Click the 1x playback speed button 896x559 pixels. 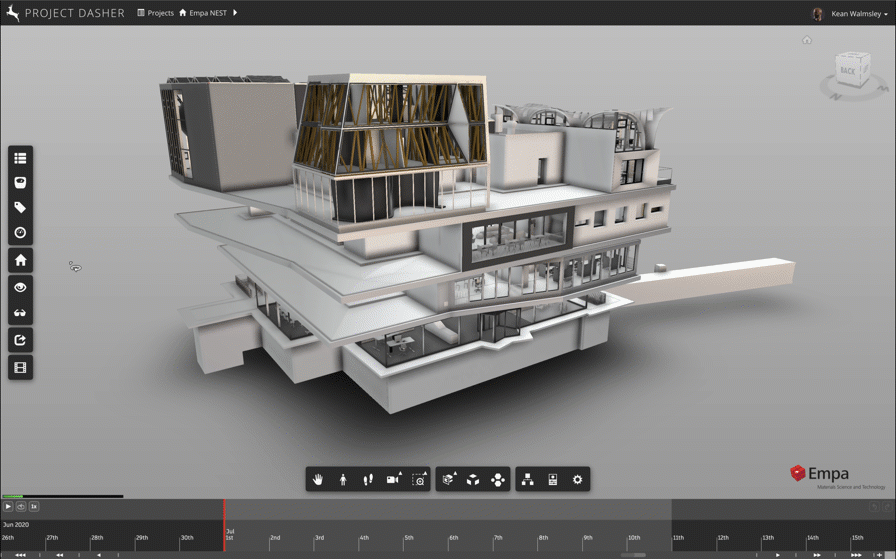(33, 507)
